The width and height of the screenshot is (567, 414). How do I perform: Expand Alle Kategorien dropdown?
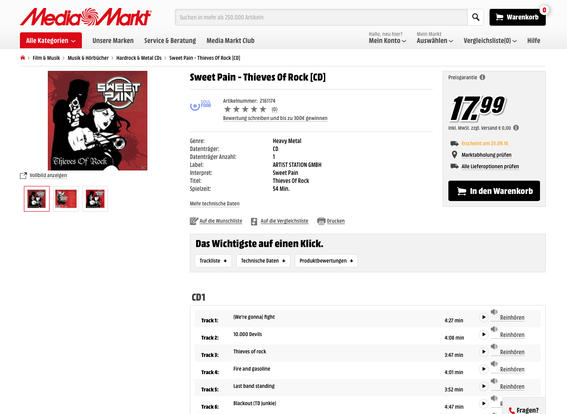click(x=51, y=40)
